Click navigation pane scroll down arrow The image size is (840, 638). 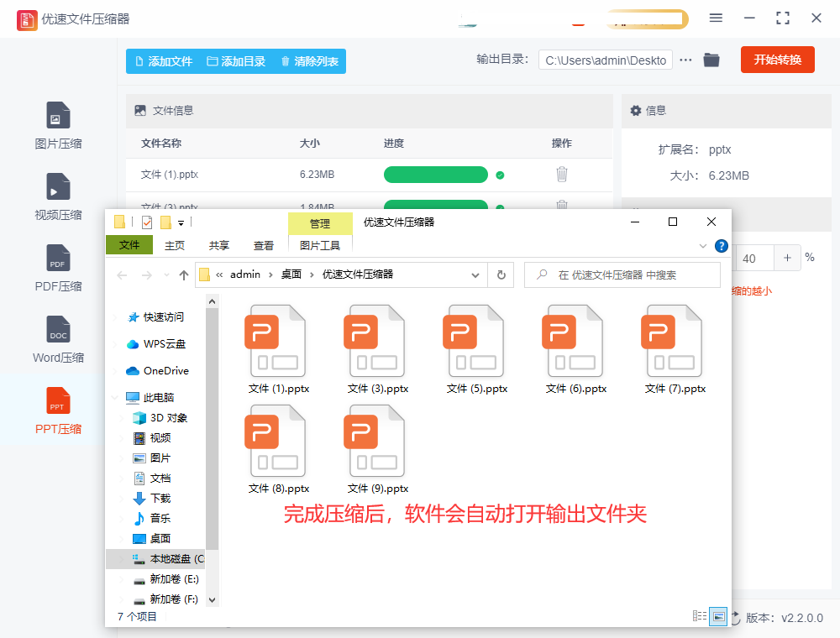coord(213,600)
